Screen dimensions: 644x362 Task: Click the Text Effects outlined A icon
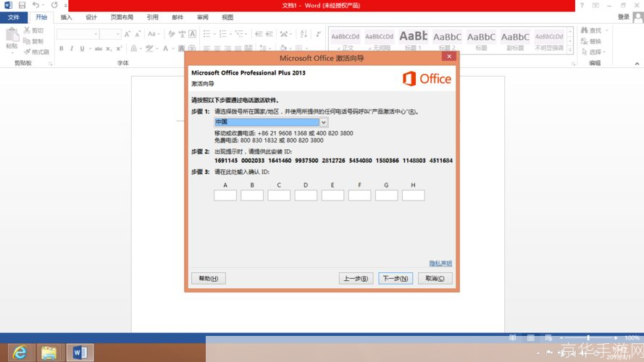[x=133, y=49]
